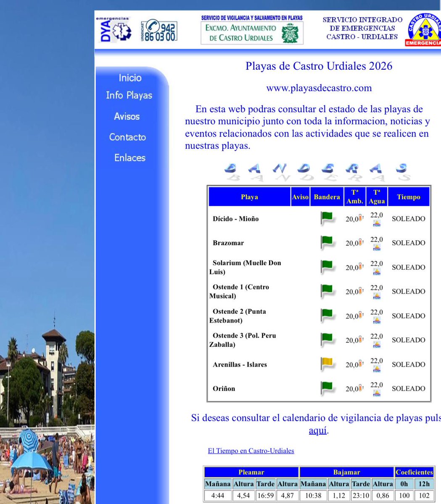Click the water temperature icon for Oriñon
Viewport: 441px width, 504px height.
click(377, 393)
